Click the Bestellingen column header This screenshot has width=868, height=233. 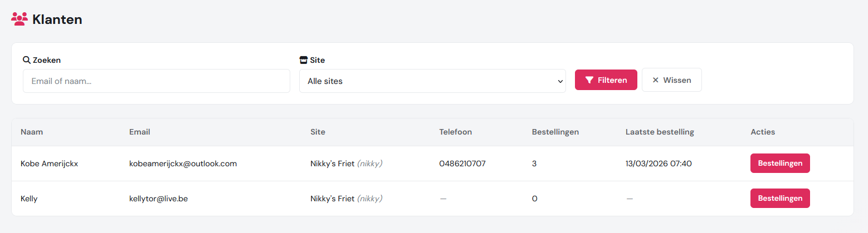click(x=555, y=132)
